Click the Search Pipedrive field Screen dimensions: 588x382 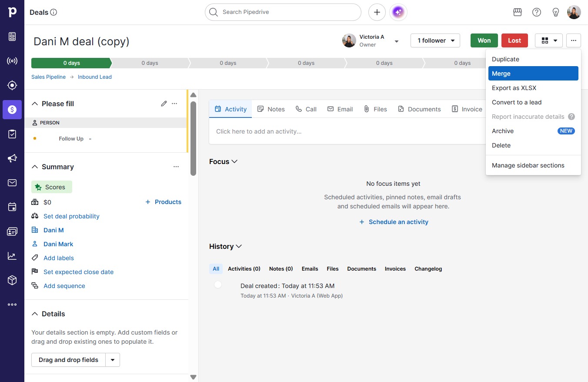(283, 12)
